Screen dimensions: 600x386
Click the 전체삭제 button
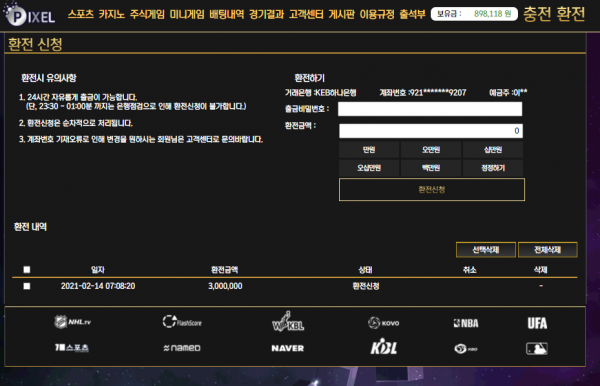pos(548,250)
